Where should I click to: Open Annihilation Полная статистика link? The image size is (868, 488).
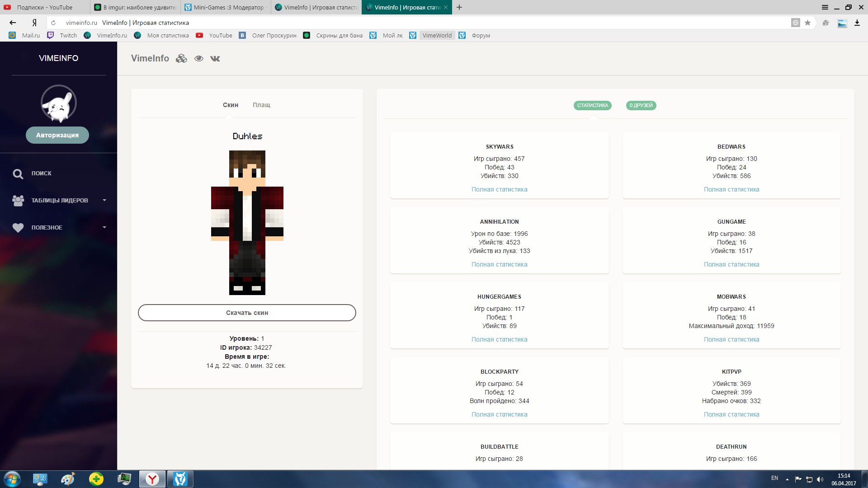500,264
